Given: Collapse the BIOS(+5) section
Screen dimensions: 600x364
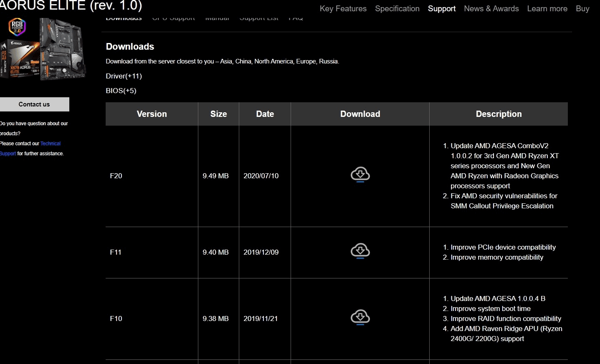Looking at the screenshot, I should (121, 91).
